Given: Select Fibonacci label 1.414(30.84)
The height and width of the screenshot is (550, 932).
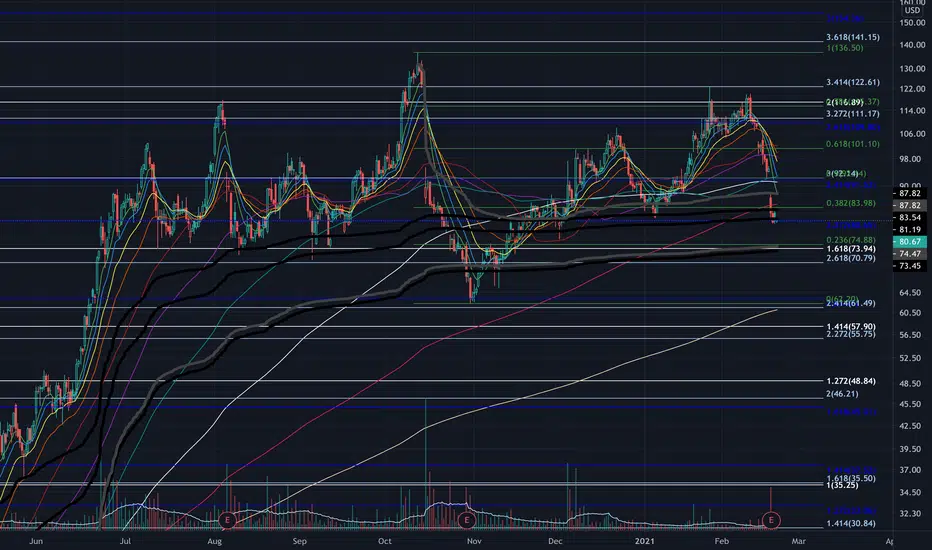Looking at the screenshot, I should (851, 524).
